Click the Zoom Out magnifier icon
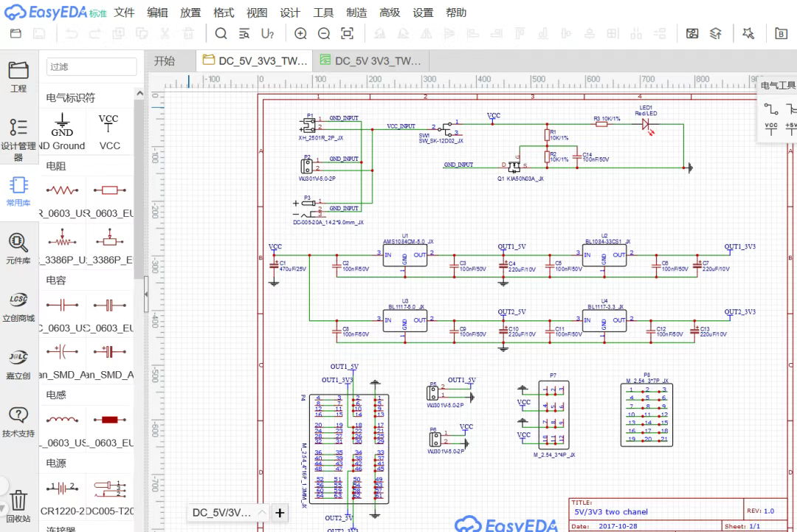 tap(324, 33)
